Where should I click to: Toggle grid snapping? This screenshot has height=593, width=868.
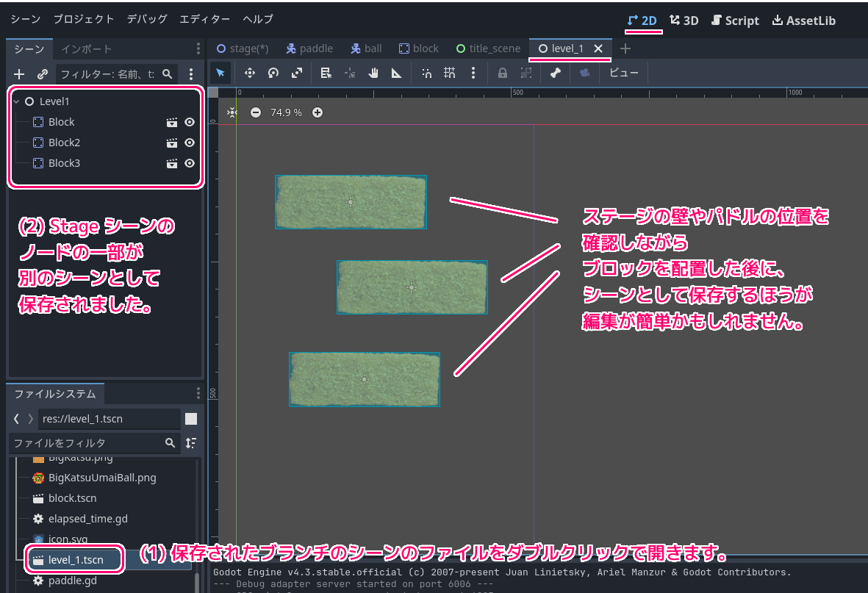pyautogui.click(x=450, y=73)
